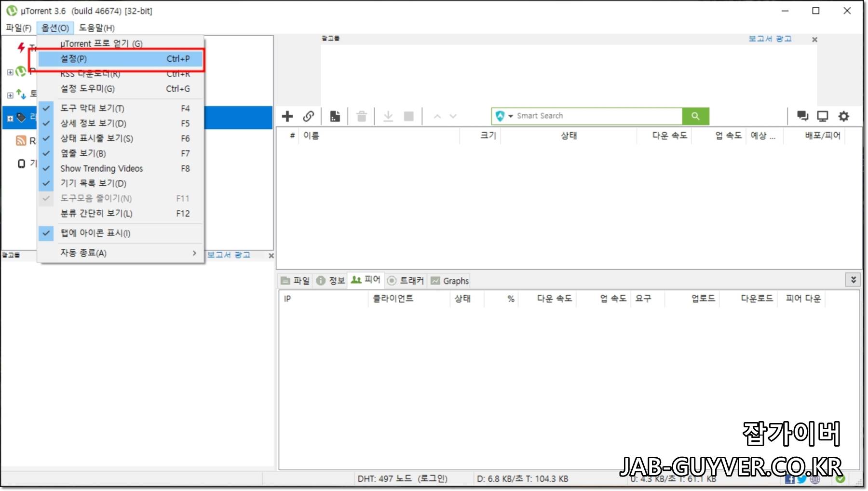The width and height of the screenshot is (868, 491).
Task: Open the 도움말 menu
Action: point(96,28)
